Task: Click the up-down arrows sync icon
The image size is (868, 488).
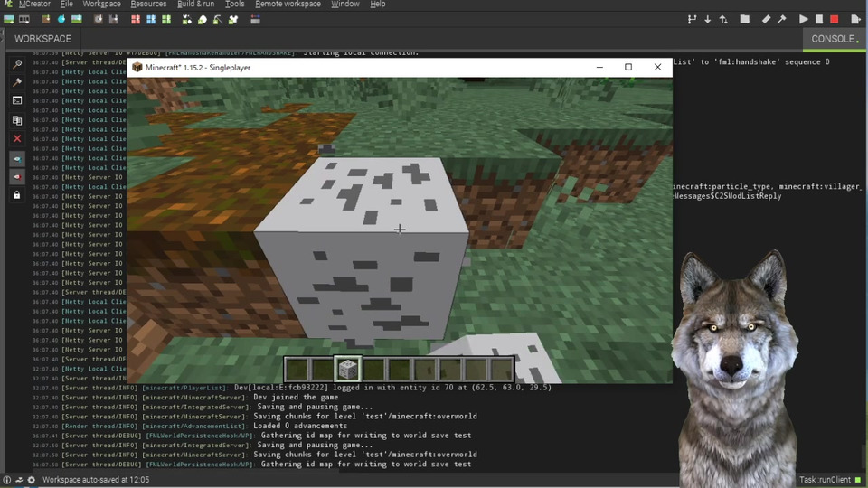Action: [723, 19]
